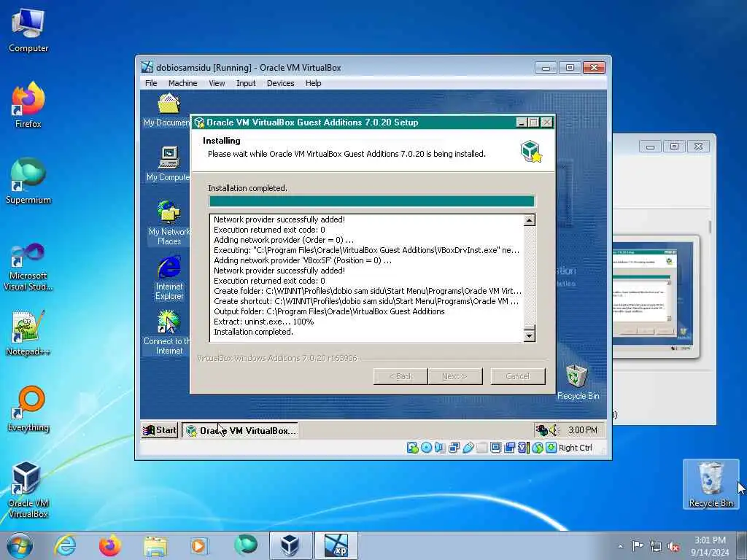Click the Back button in setup
This screenshot has height=560, width=747.
400,376
